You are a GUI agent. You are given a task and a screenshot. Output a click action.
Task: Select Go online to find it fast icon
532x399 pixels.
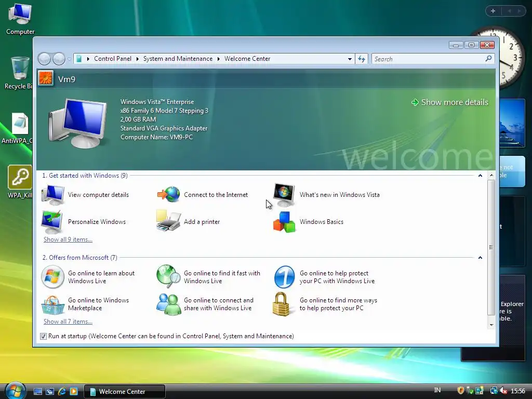point(169,276)
